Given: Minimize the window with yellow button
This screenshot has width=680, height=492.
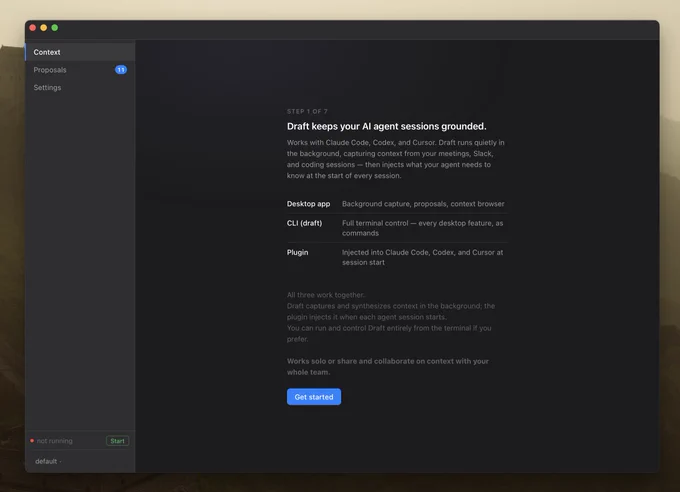Looking at the screenshot, I should point(43,28).
